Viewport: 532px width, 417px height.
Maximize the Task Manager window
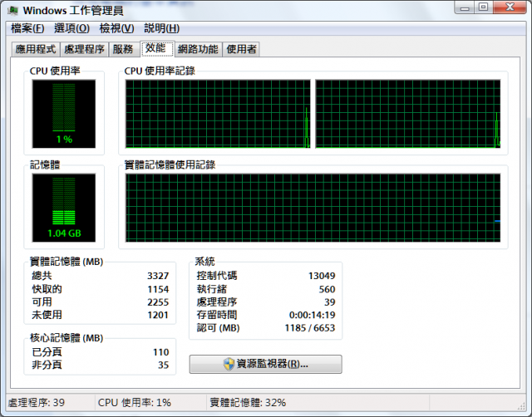pyautogui.click(x=484, y=7)
